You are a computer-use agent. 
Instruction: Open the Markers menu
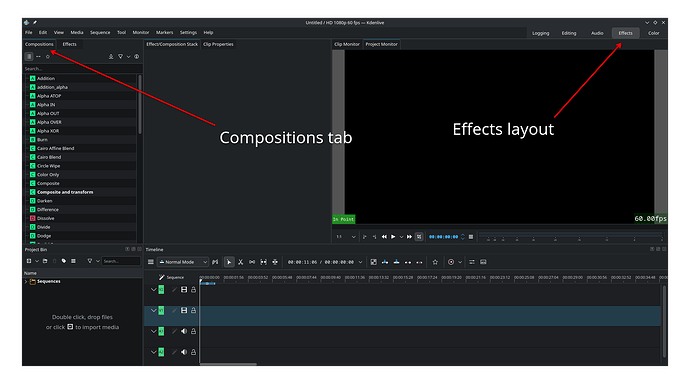164,33
